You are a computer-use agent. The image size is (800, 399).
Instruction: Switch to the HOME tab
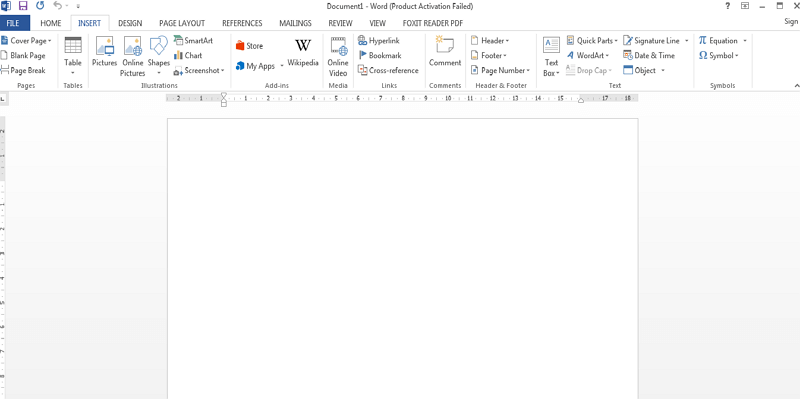tap(51, 23)
